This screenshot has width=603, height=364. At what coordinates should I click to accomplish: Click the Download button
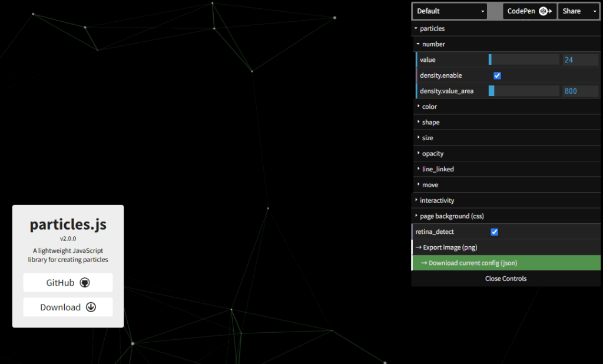click(x=68, y=307)
